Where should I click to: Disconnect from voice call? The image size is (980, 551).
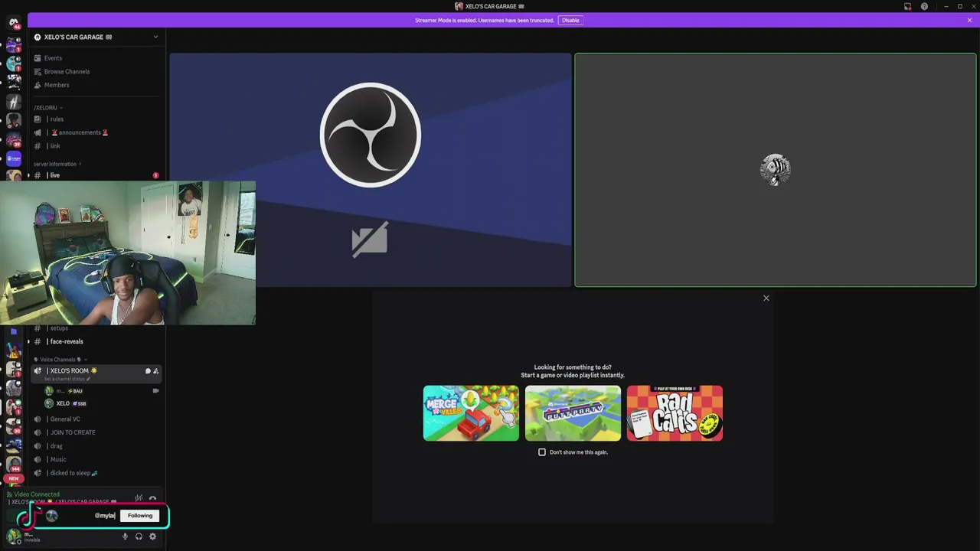152,498
